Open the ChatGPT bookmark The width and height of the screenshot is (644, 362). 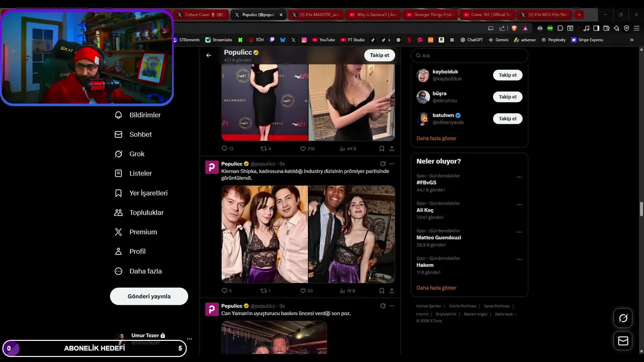click(470, 40)
